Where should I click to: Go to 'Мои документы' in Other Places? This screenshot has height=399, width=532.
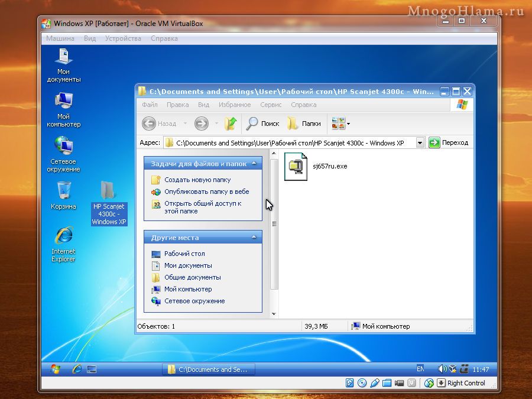(188, 265)
